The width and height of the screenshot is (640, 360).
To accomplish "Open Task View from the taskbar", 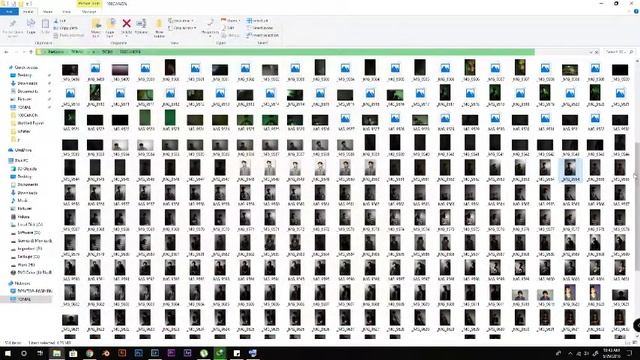I will 40,353.
